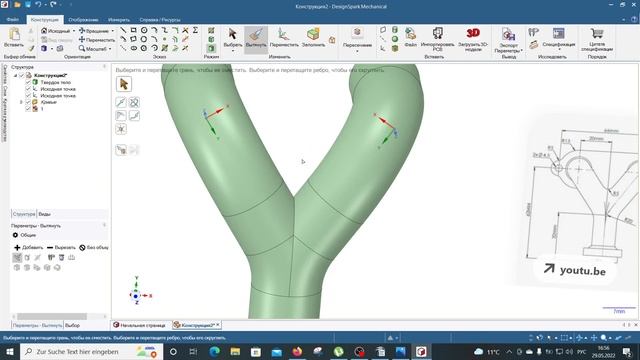Switch to the Выбор panel tab
640x360 pixels.
click(72, 325)
